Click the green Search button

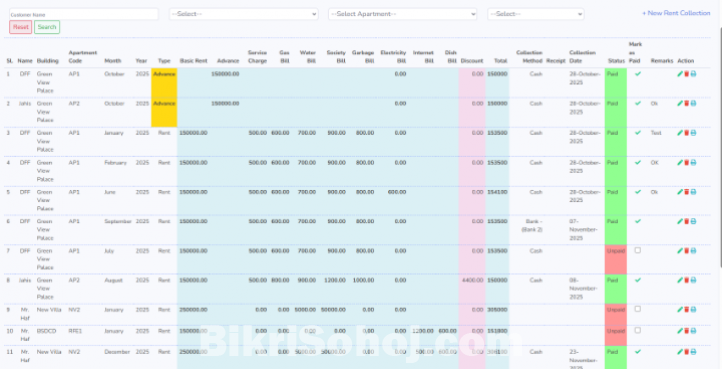pos(47,27)
